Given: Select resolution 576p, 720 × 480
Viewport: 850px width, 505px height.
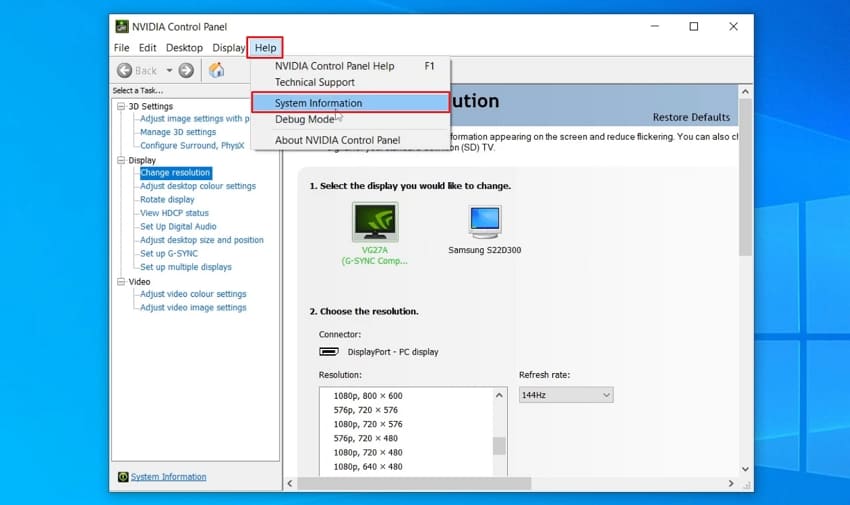Looking at the screenshot, I should (365, 438).
